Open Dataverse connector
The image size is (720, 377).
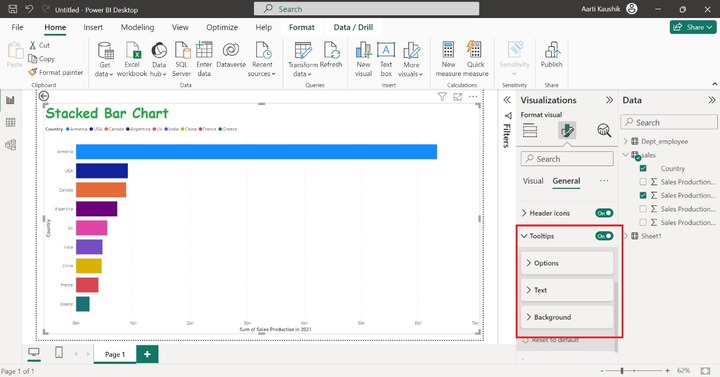pyautogui.click(x=231, y=55)
